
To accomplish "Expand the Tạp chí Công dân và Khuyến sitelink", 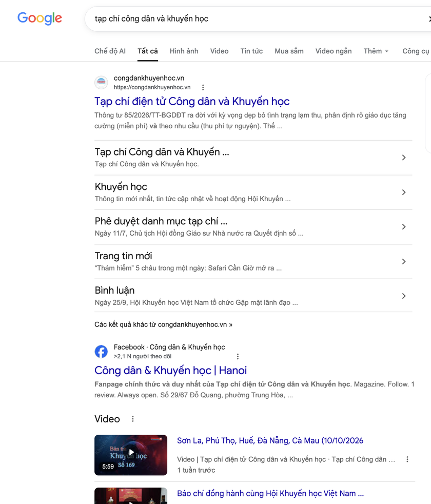I will [x=404, y=158].
